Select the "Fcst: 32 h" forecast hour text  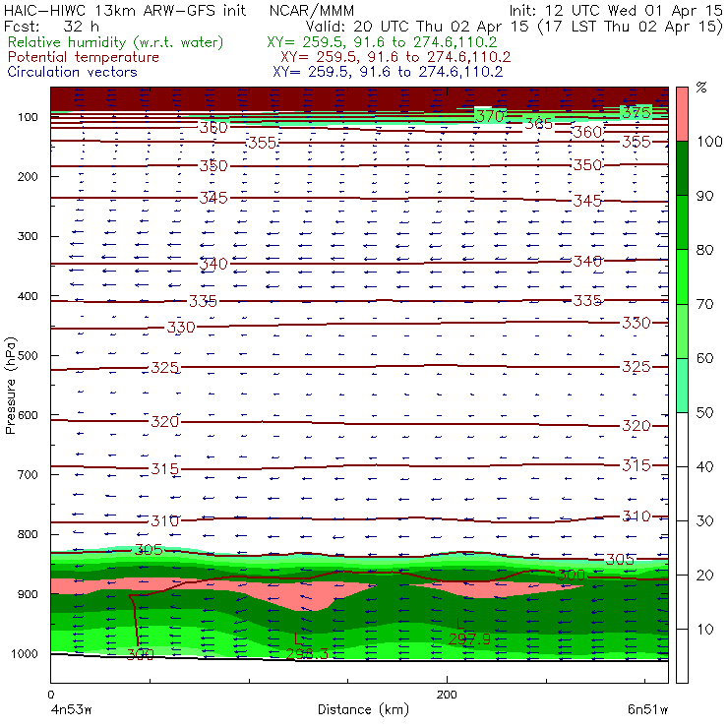click(x=51, y=27)
